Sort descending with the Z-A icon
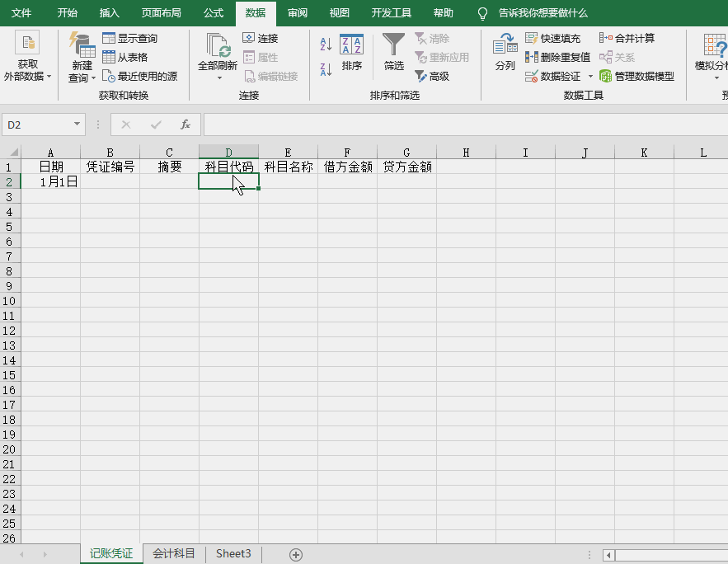The width and height of the screenshot is (728, 564). tap(326, 69)
